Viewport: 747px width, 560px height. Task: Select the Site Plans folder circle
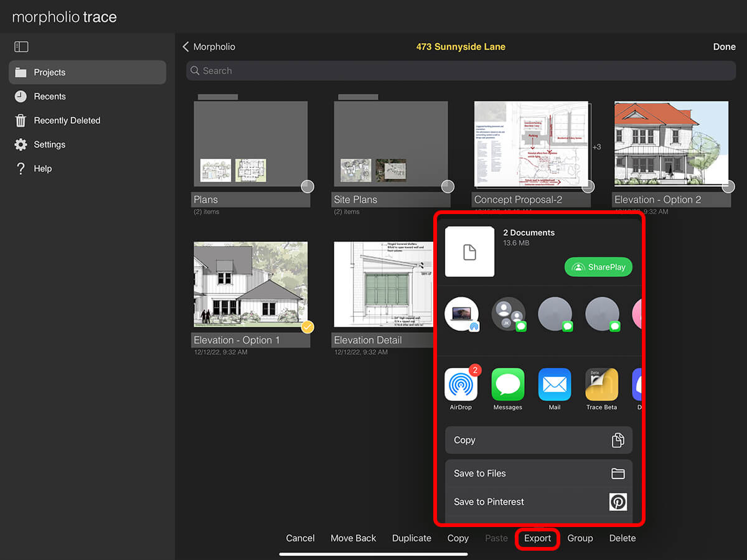447,187
